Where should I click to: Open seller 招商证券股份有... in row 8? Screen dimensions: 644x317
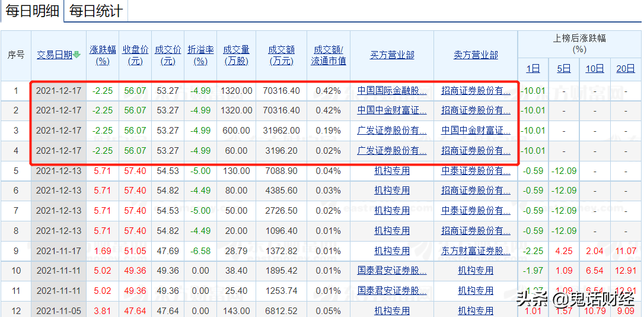click(476, 231)
